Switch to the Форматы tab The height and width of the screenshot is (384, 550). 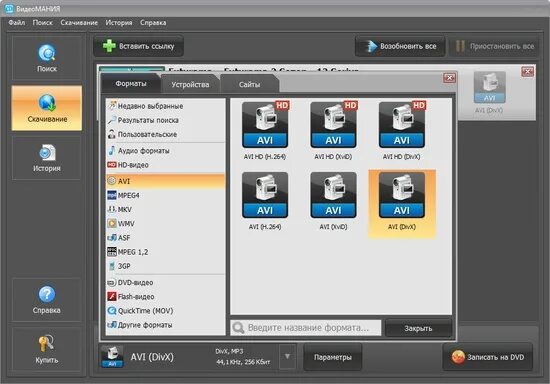(131, 83)
